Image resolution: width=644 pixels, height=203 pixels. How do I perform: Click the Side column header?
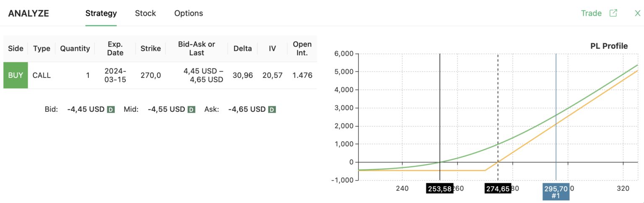tap(16, 48)
